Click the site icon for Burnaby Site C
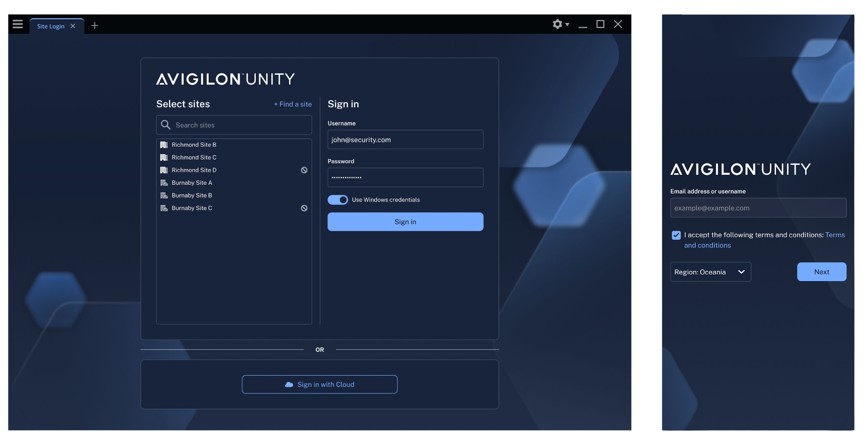This screenshot has width=868, height=445. point(164,208)
